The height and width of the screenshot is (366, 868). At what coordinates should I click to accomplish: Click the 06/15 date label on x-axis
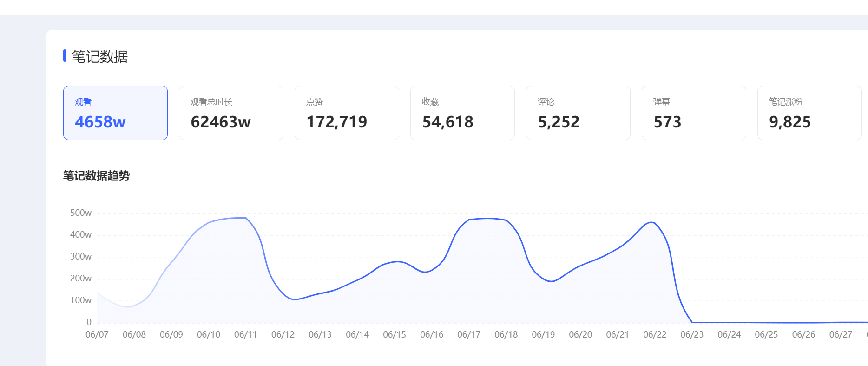(x=395, y=335)
